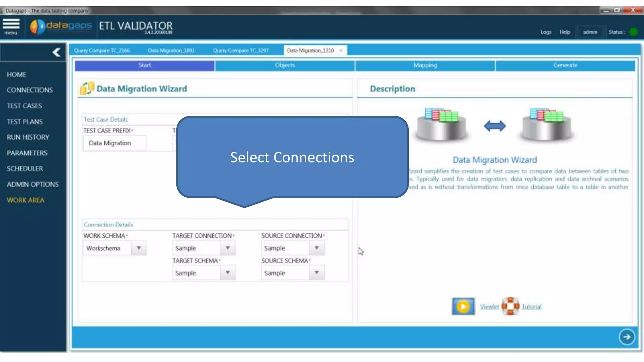Click the Tutorial lifebuoy icon
This screenshot has height=362, width=644.
[510, 306]
